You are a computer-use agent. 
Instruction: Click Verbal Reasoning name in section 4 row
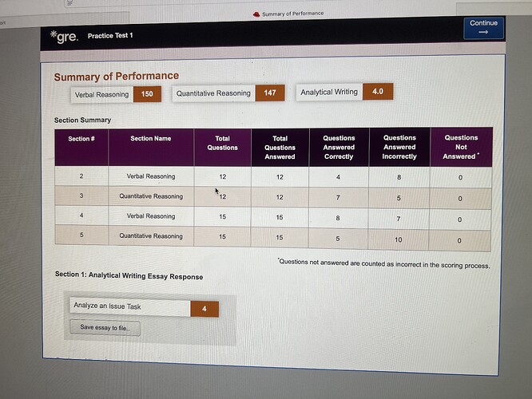click(151, 216)
